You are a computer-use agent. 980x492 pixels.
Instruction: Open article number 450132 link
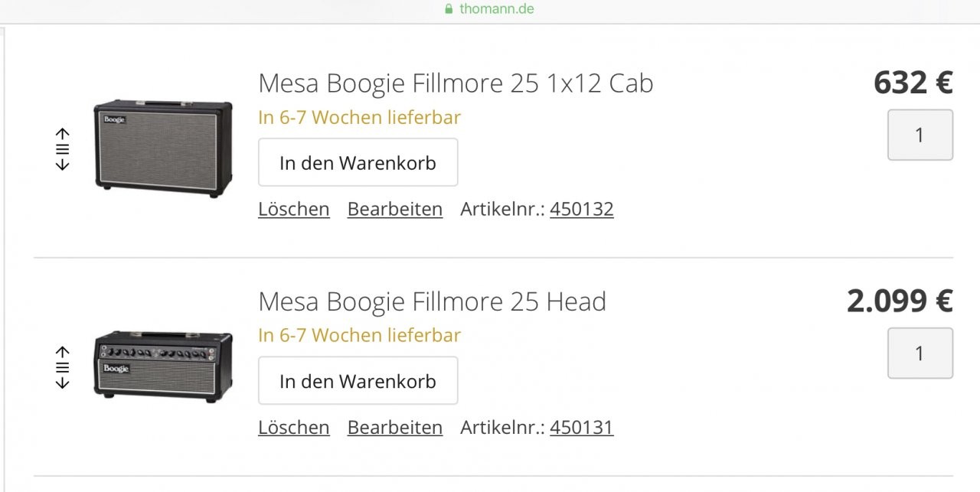point(582,209)
